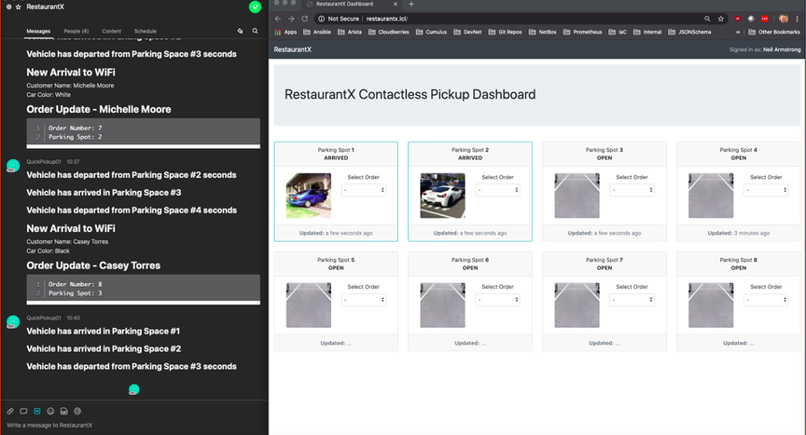Click the RestaurantX brand link in navbar
The image size is (806, 435).
tap(292, 48)
